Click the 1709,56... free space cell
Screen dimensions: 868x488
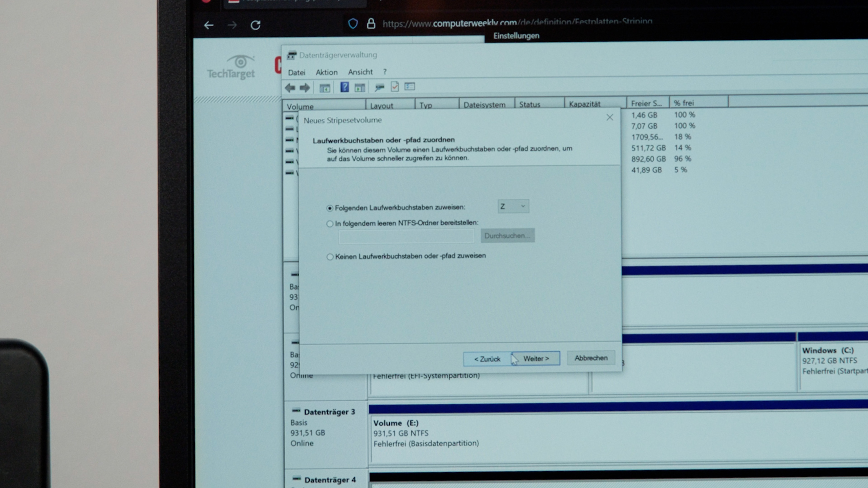pos(647,137)
